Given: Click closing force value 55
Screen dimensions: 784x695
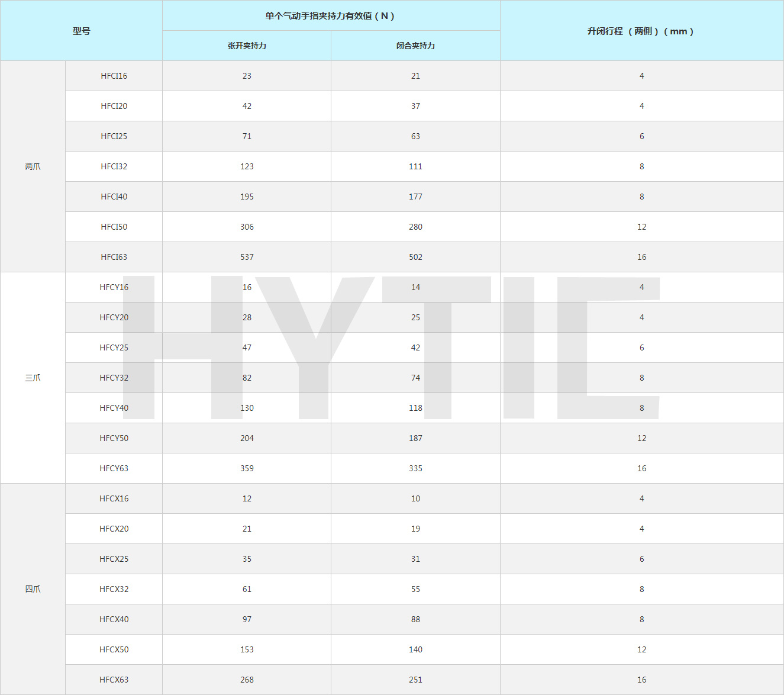Looking at the screenshot, I should point(415,589).
